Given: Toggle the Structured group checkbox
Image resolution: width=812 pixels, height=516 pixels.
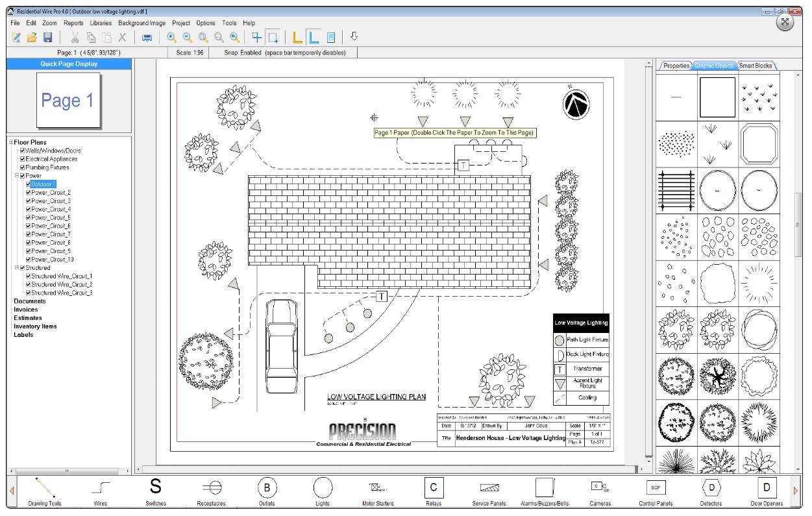Looking at the screenshot, I should click(x=23, y=267).
